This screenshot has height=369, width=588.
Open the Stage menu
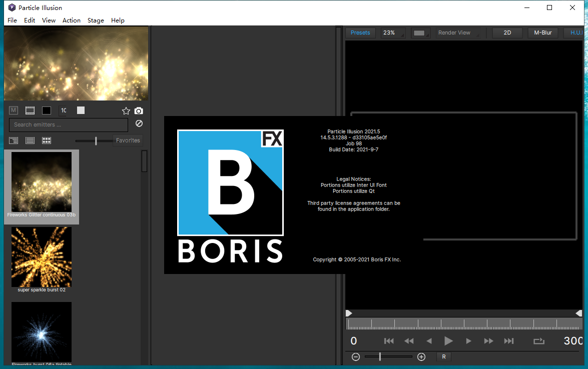[x=96, y=20]
